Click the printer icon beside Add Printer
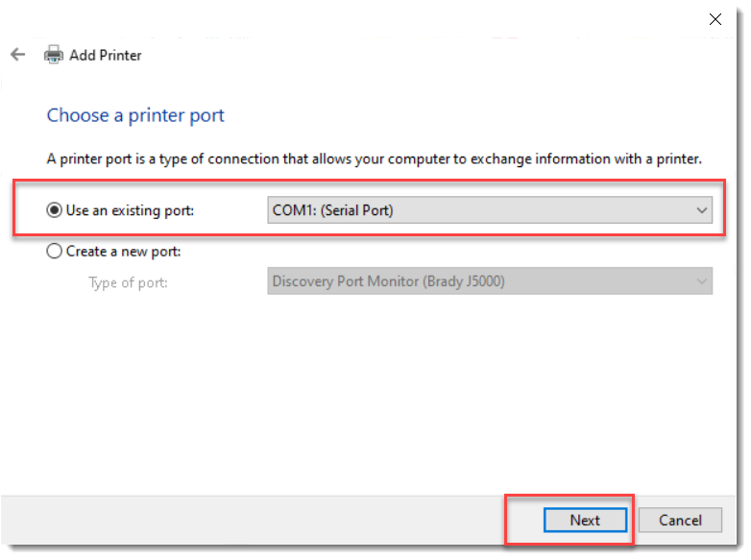The width and height of the screenshot is (751, 560). (54, 55)
